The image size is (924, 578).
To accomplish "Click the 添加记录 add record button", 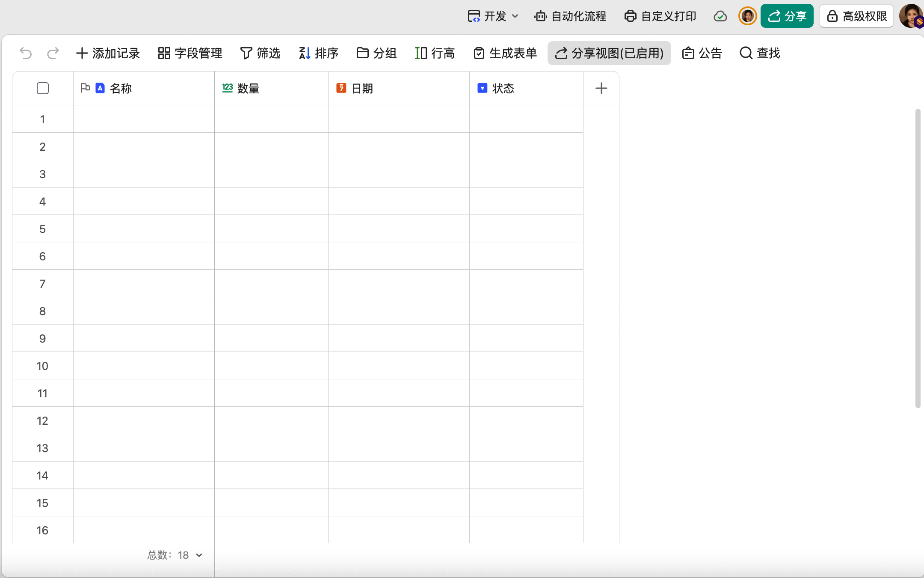I will click(x=108, y=53).
